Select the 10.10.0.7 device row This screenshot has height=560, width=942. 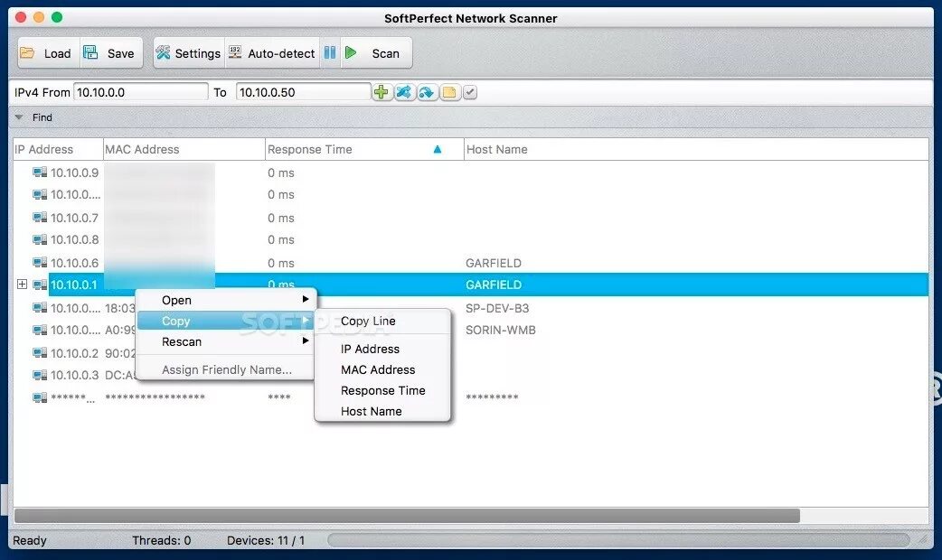471,218
